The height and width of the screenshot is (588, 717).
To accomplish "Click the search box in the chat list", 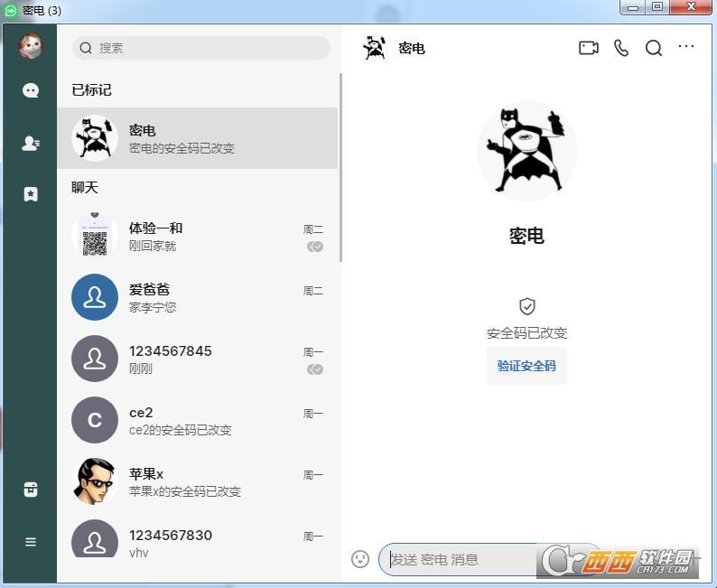I will click(x=201, y=48).
